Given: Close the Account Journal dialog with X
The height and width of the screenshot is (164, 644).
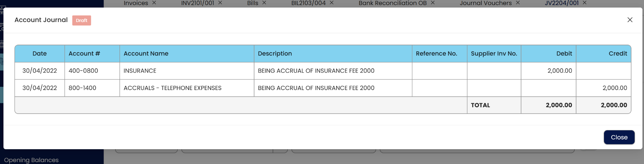Looking at the screenshot, I should point(630,20).
